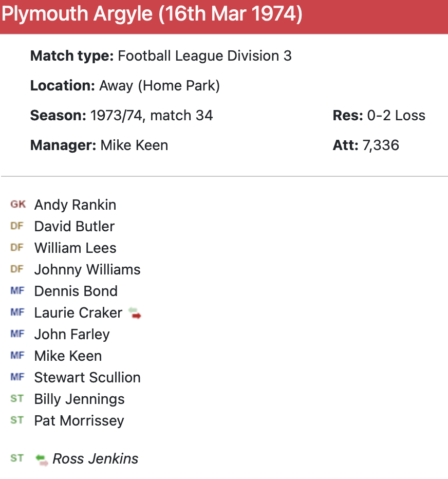Image resolution: width=448 pixels, height=479 pixels.
Task: Click the 0-2 Loss result
Action: [x=396, y=115]
